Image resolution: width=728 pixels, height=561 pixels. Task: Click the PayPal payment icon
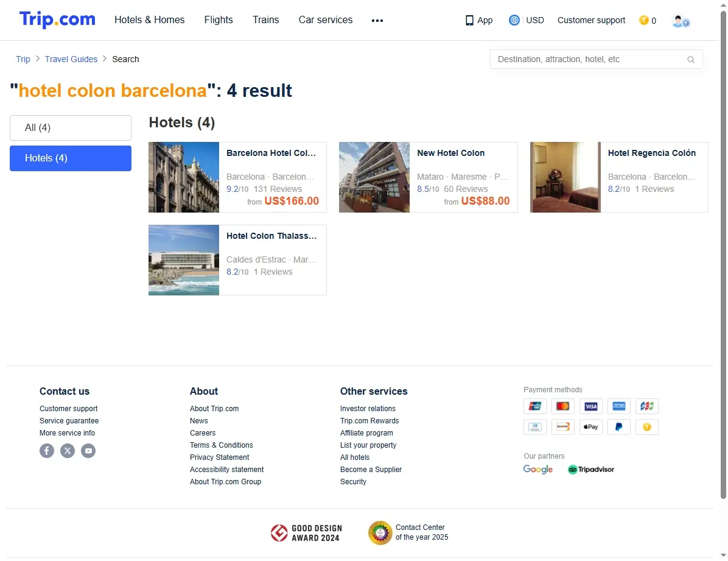tap(619, 426)
